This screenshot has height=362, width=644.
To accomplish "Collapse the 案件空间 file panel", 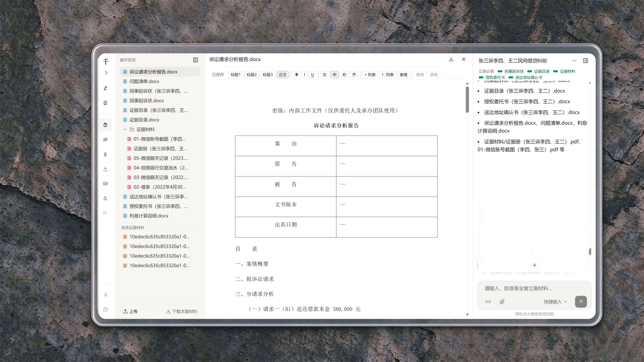I will [195, 60].
